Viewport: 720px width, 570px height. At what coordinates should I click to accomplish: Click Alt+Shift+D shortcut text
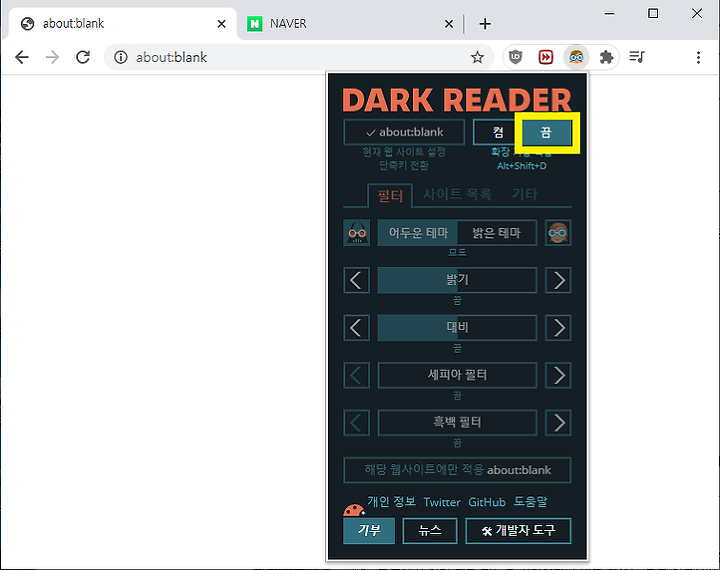pos(522,166)
